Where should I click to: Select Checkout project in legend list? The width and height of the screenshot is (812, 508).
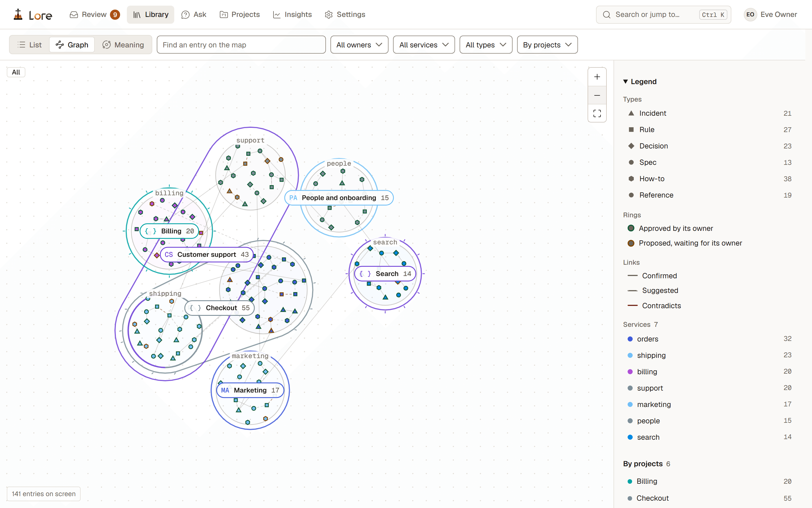click(709, 498)
